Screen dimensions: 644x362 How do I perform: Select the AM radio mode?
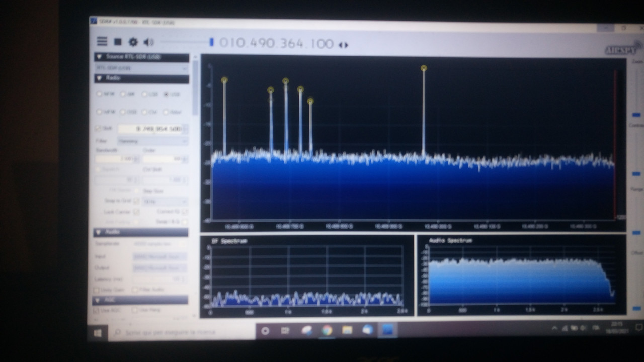[x=129, y=94]
